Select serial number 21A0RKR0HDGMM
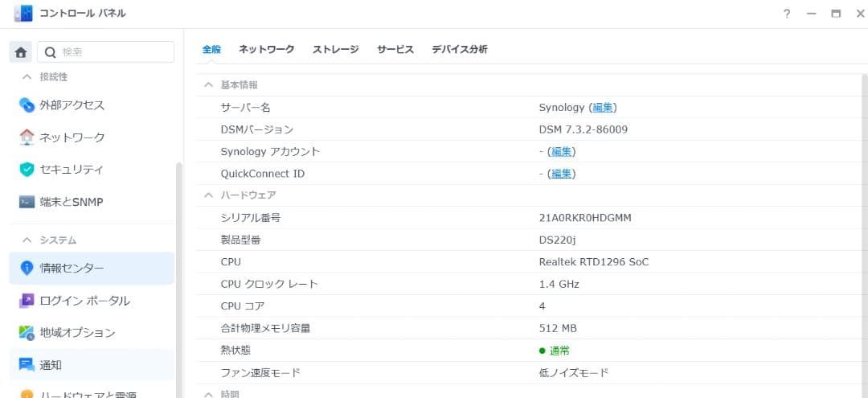Viewport: 868px width, 398px height. point(585,218)
